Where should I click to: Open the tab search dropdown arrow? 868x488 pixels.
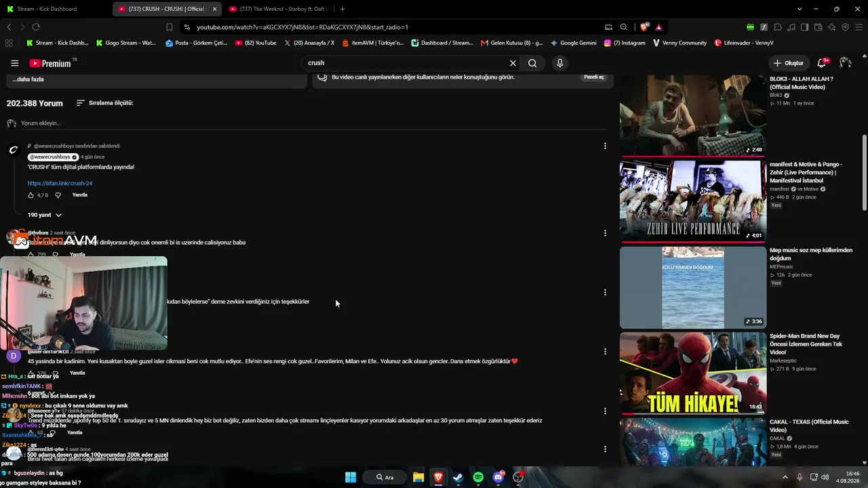[800, 9]
